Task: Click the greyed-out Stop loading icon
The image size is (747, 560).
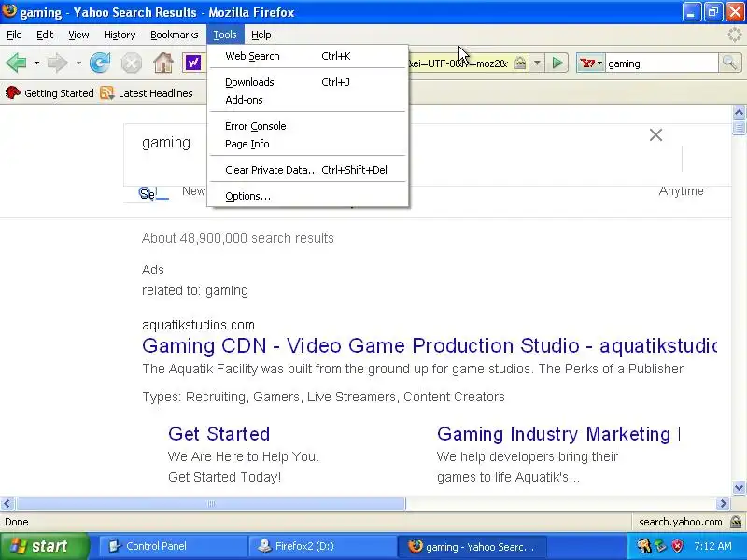Action: [131, 63]
